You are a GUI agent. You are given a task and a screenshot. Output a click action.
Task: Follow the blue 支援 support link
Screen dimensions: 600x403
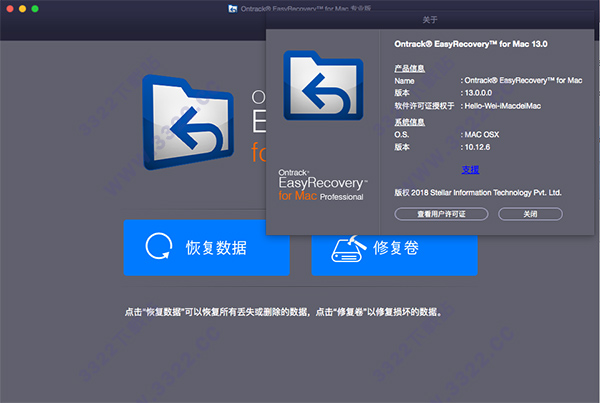pos(470,170)
